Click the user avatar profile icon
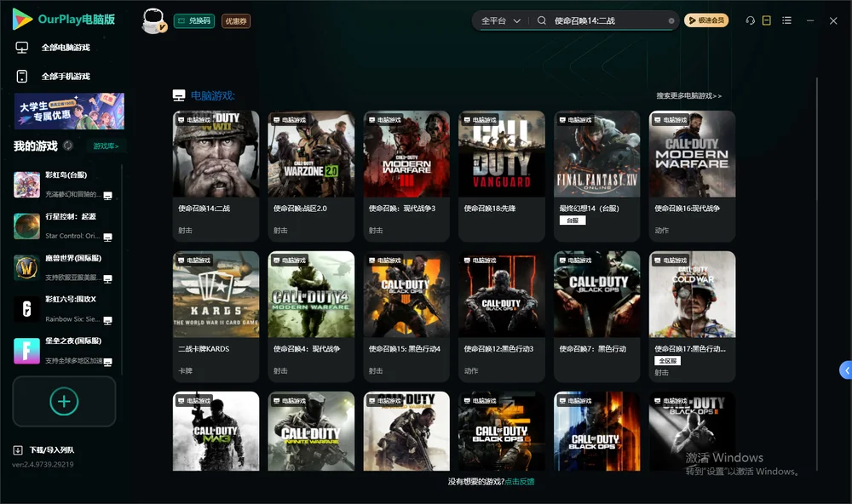This screenshot has width=852, height=504. point(153,20)
